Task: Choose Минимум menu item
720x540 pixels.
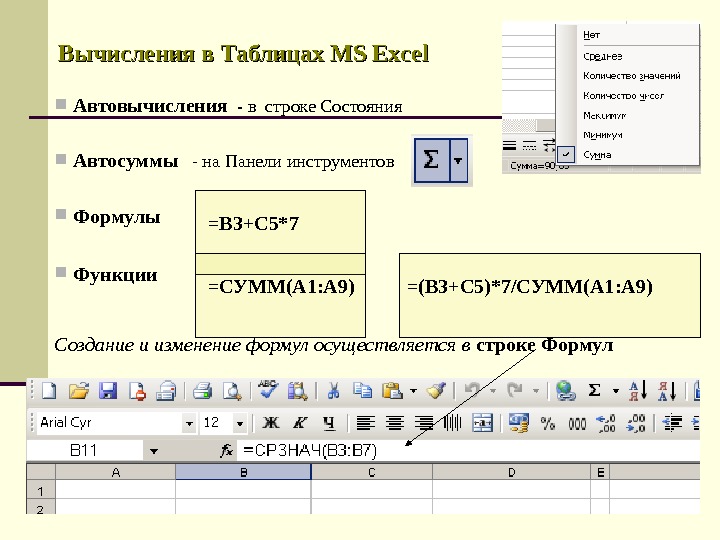Action: click(603, 135)
